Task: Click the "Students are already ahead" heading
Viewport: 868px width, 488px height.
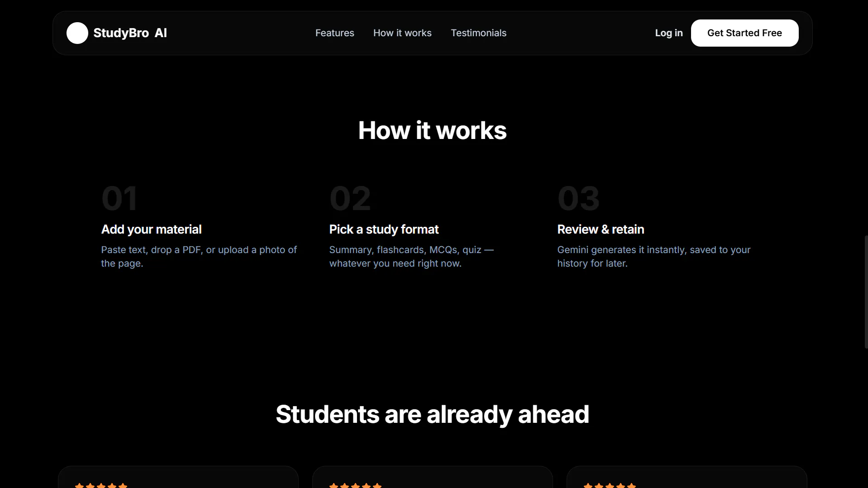Action: click(432, 414)
